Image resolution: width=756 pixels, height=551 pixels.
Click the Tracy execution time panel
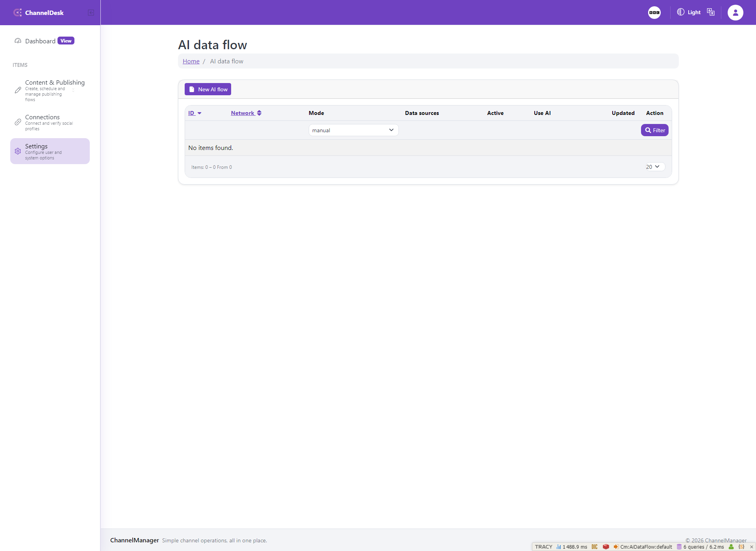(572, 547)
